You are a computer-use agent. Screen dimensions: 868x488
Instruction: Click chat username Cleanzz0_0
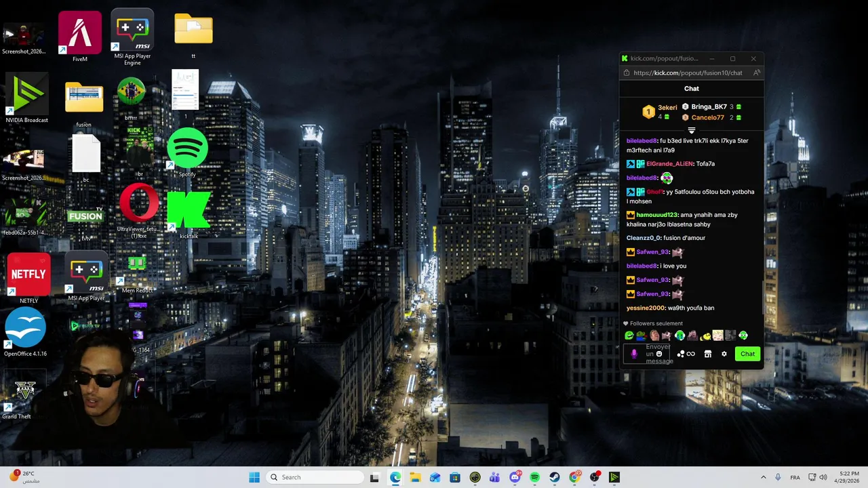(x=643, y=238)
